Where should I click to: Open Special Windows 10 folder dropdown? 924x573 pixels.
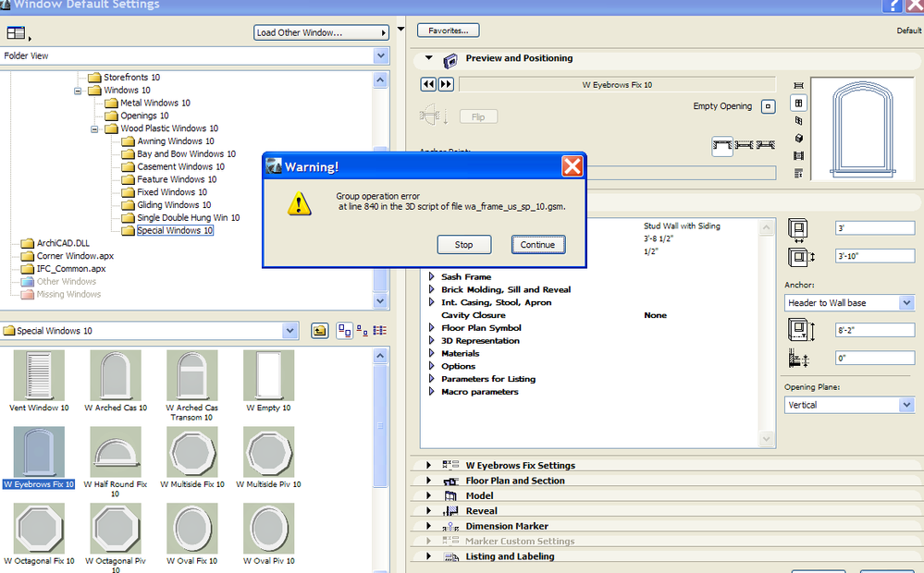[290, 331]
